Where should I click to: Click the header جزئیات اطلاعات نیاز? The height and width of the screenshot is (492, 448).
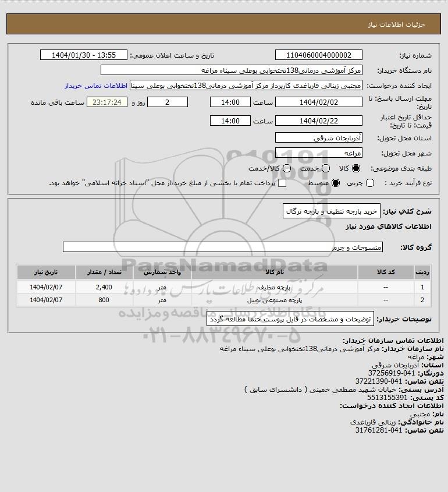397,24
